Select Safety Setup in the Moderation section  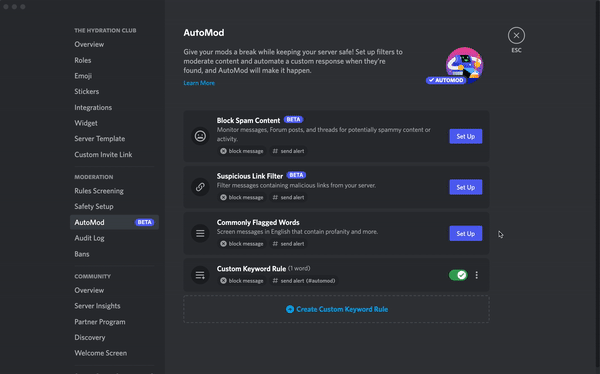pos(94,206)
